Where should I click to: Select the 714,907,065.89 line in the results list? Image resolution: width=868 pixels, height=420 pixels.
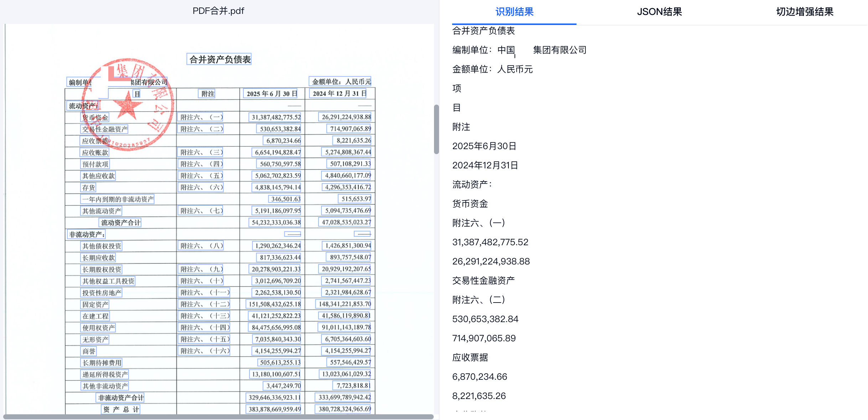(484, 338)
